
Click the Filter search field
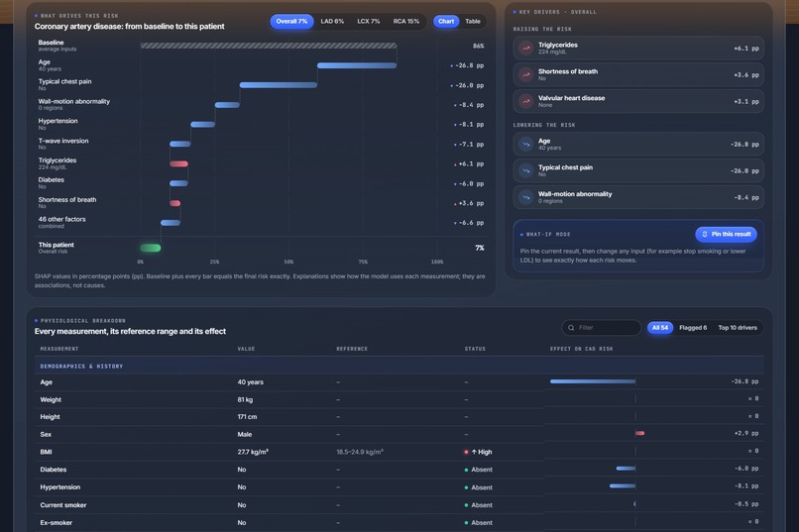click(x=602, y=328)
